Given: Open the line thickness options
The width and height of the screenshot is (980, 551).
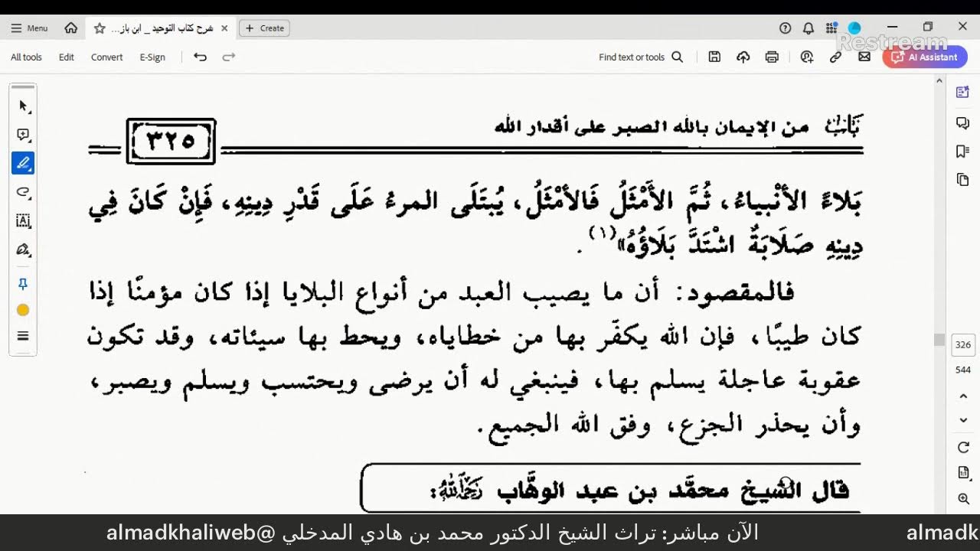Looking at the screenshot, I should click(x=23, y=336).
